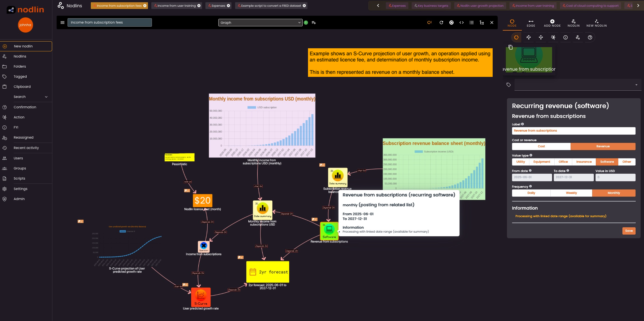644x321 pixels.
Task: Click the add-to-list icon next to Graph dropdown
Action: (x=314, y=22)
